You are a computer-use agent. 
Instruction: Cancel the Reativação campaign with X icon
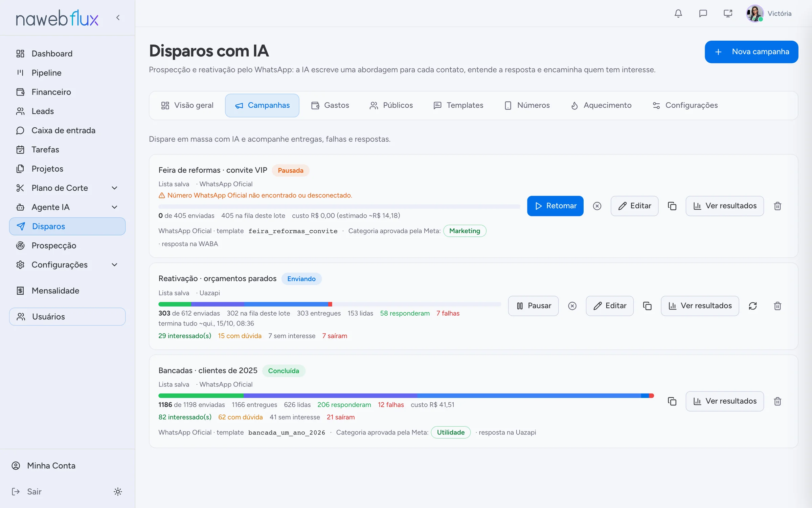572,306
